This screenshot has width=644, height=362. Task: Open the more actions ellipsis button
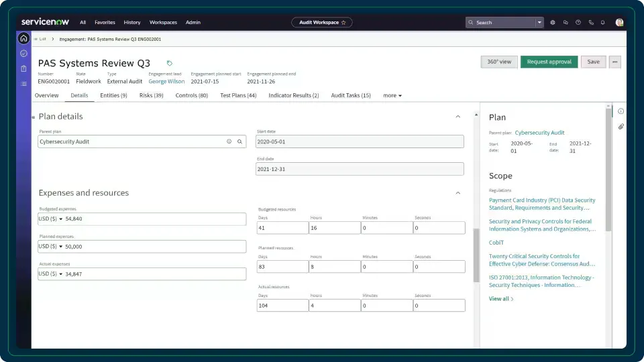[615, 62]
